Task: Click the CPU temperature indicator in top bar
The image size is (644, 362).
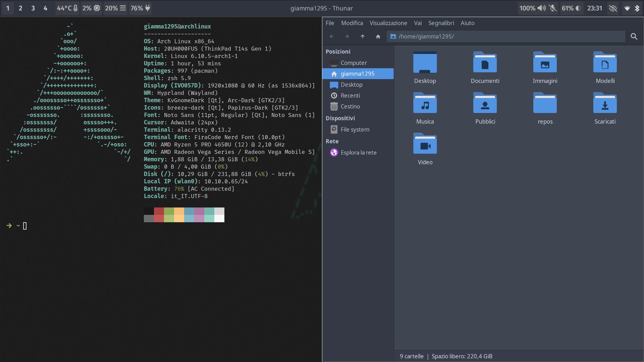Action: click(67, 8)
